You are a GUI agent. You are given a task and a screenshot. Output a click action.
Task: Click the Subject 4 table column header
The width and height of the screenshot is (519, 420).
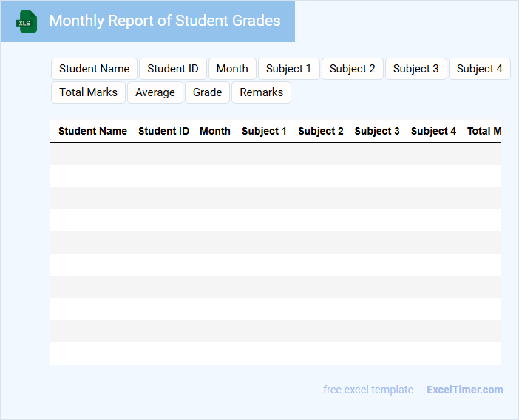point(433,131)
